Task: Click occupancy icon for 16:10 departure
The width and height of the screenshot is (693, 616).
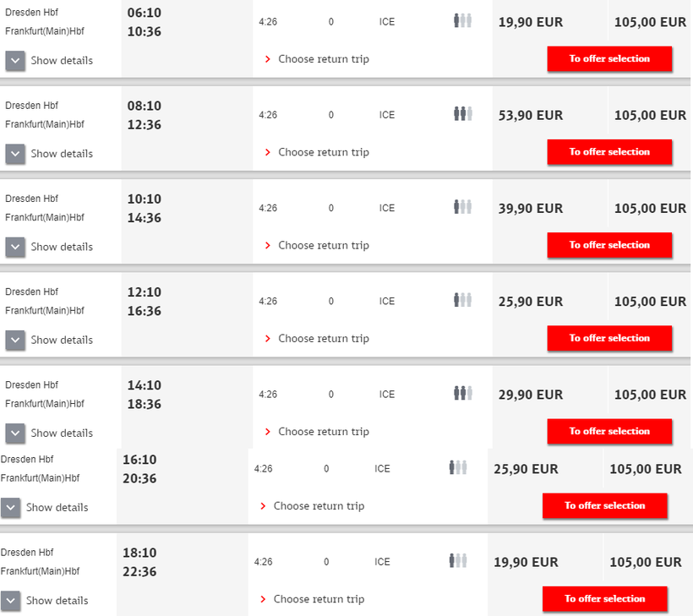Action: click(457, 467)
